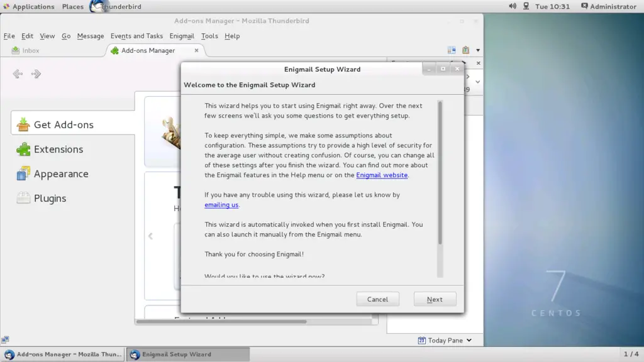Open the Events and Tasks menu
This screenshot has height=362, width=644.
coord(136,36)
